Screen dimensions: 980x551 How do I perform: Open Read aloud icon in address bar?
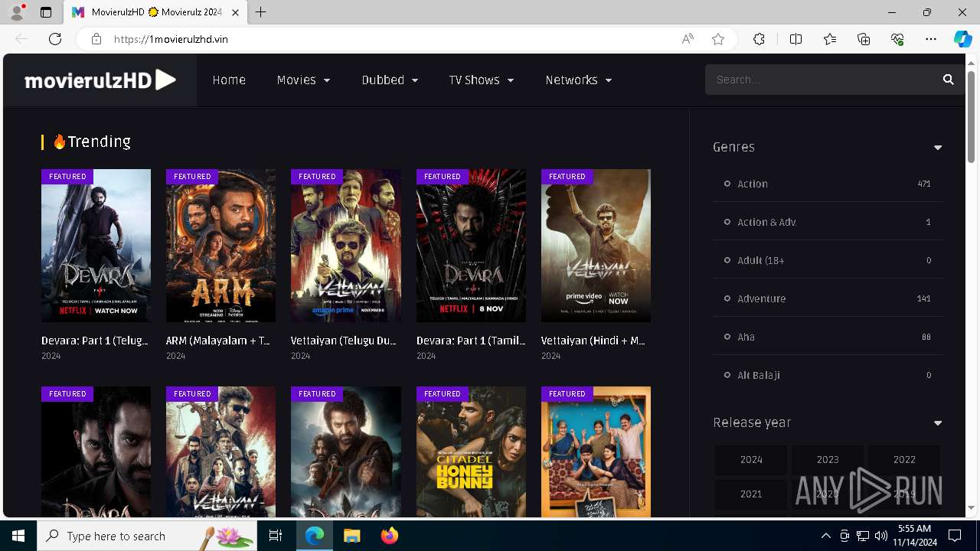click(688, 39)
